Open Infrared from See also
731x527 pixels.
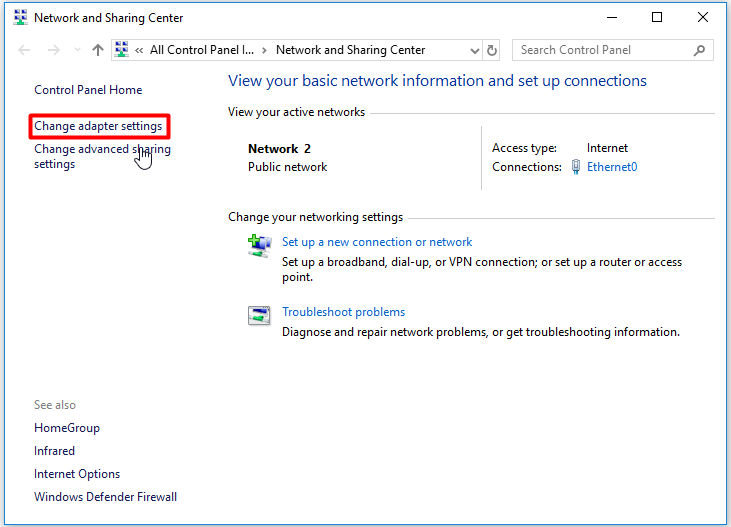(x=54, y=451)
